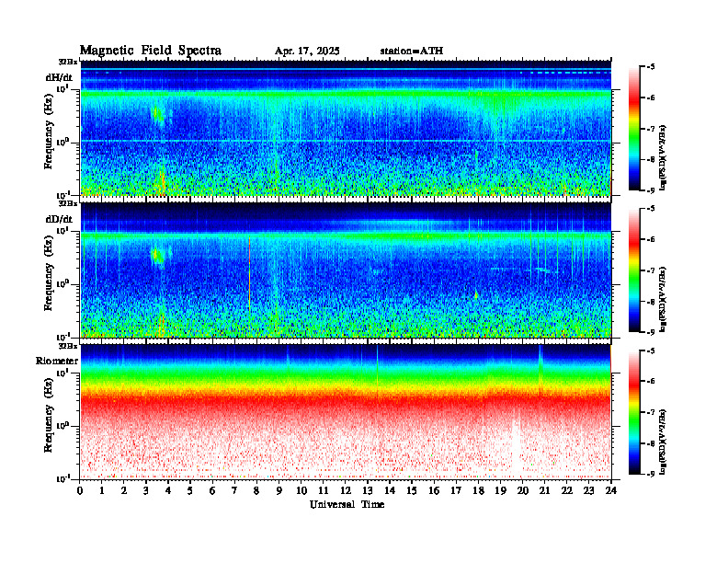Viewport: 728px width, 563px height.
Task: Click the hour "6" tick label
Action: coord(212,490)
